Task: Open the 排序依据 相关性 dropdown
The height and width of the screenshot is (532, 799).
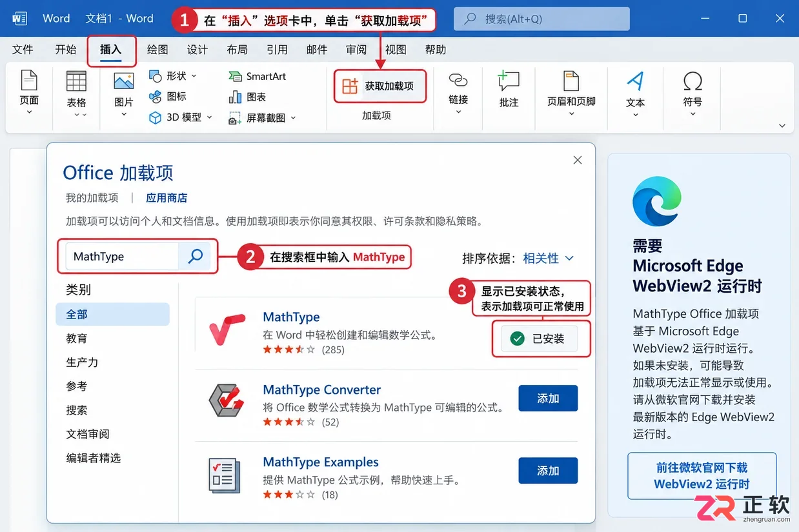Action: pyautogui.click(x=548, y=258)
